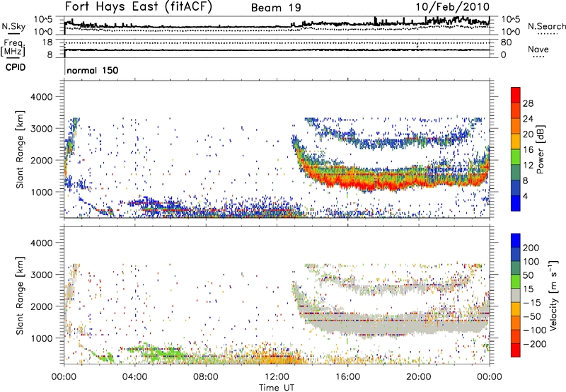566x392 pixels.
Task: Click the 'Nave' legend label
Action: click(x=538, y=50)
